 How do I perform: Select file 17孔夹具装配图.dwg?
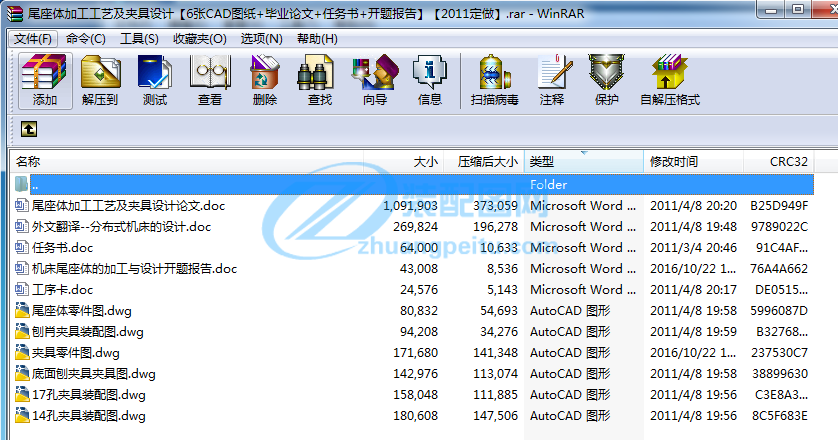pos(89,395)
